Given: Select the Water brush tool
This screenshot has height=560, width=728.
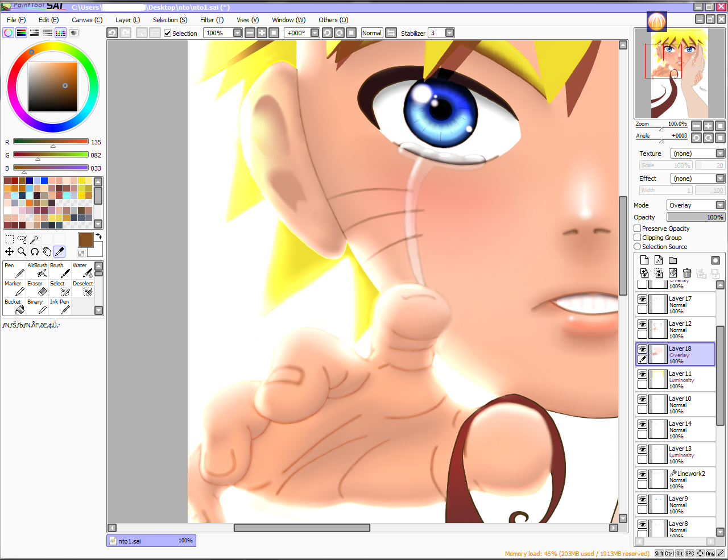Looking at the screenshot, I should click(x=82, y=270).
